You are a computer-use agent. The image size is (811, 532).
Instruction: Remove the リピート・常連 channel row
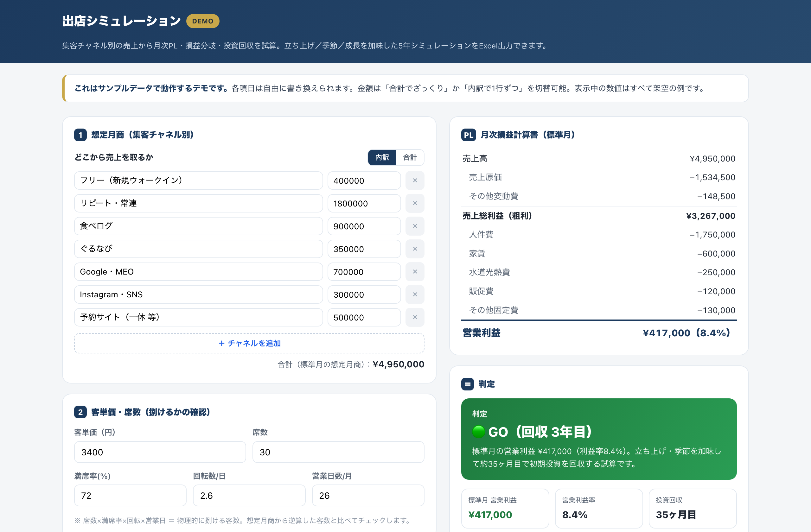click(415, 203)
